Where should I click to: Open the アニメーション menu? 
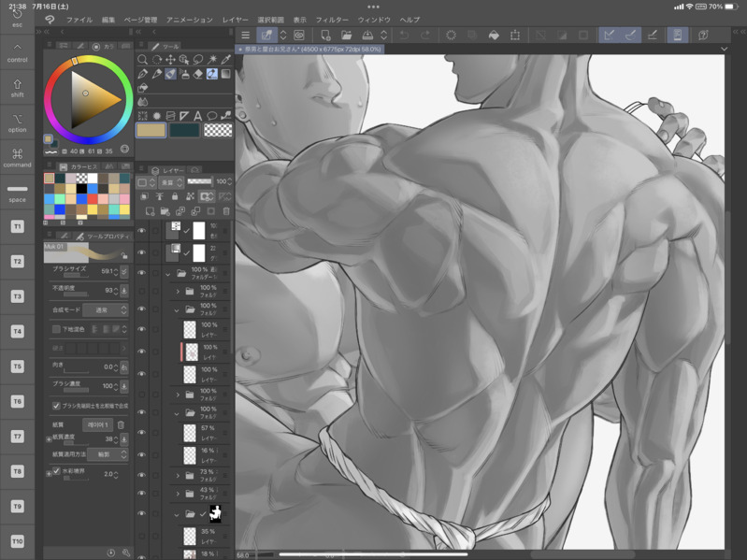[x=189, y=20]
